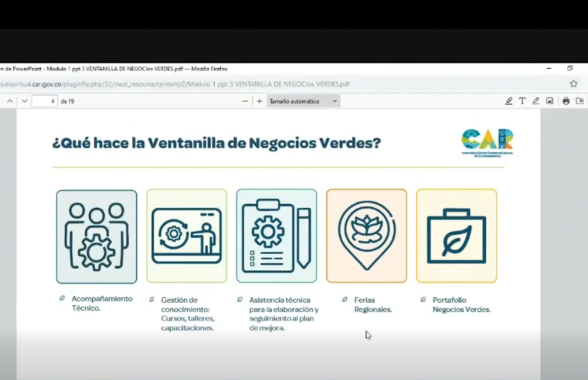Click the page number input field
This screenshot has width=588, height=380.
point(45,101)
